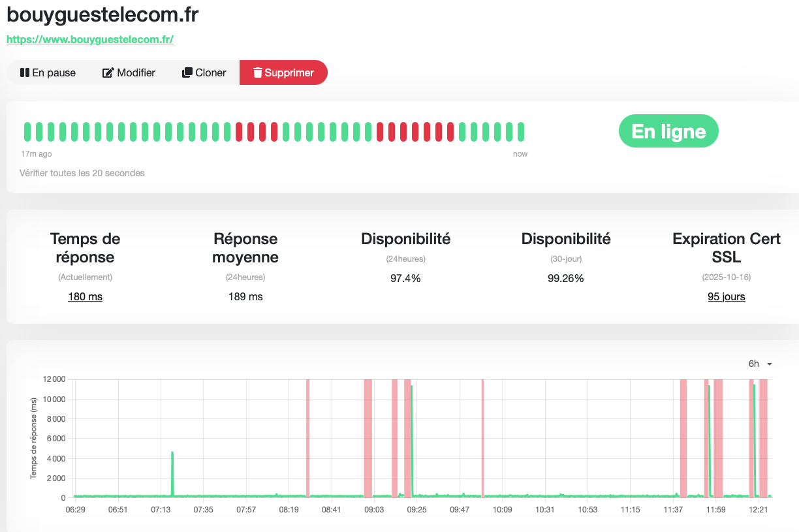Click the first green heartbeat beat
The width and height of the screenshot is (799, 532).
coord(27,132)
